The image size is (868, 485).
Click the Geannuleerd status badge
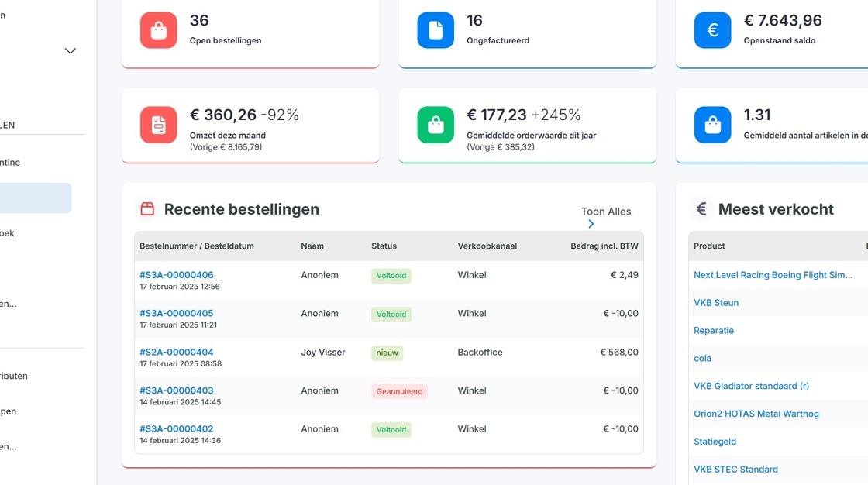[399, 391]
